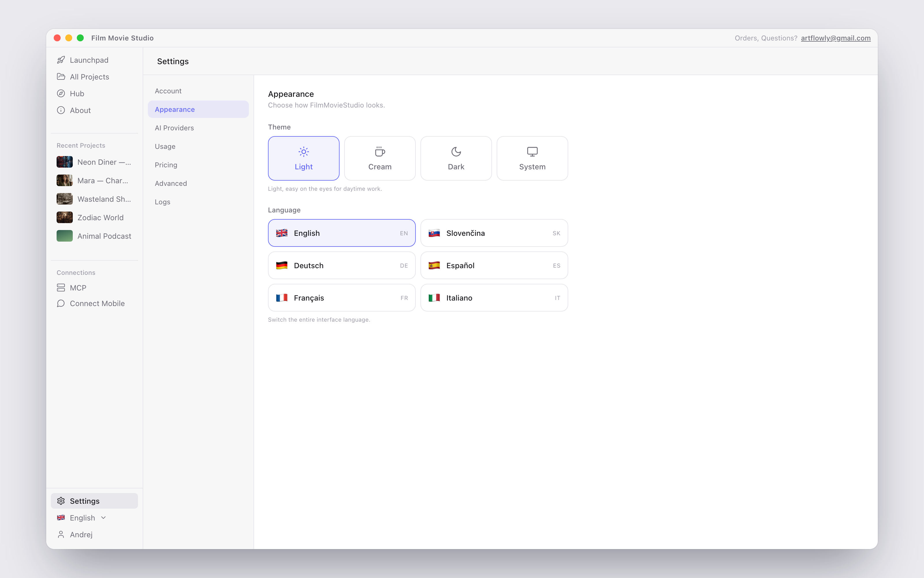Open the MCP connections page
Image resolution: width=924 pixels, height=578 pixels.
(x=94, y=288)
